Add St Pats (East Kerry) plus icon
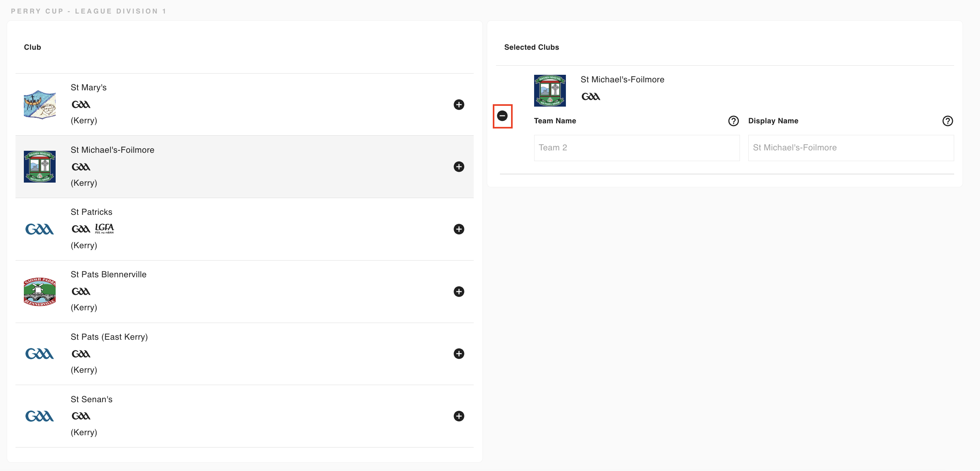Viewport: 980px width, 471px height. point(459,354)
